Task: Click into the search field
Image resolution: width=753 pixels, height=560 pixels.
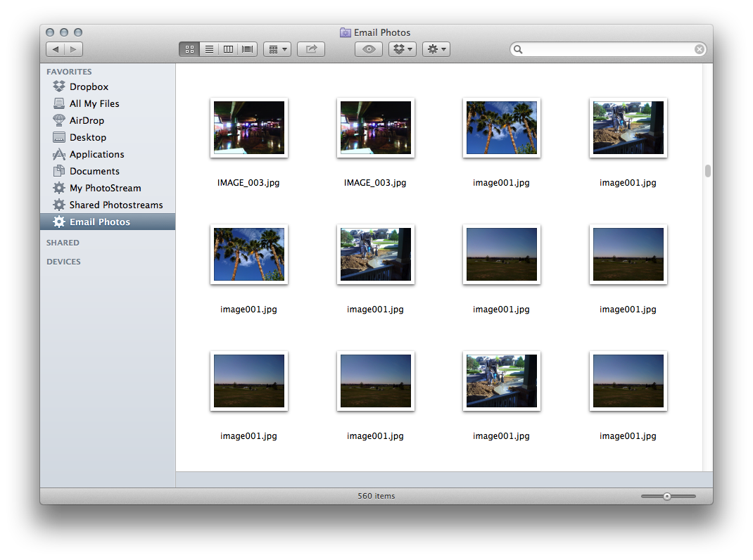Action: tap(608, 49)
